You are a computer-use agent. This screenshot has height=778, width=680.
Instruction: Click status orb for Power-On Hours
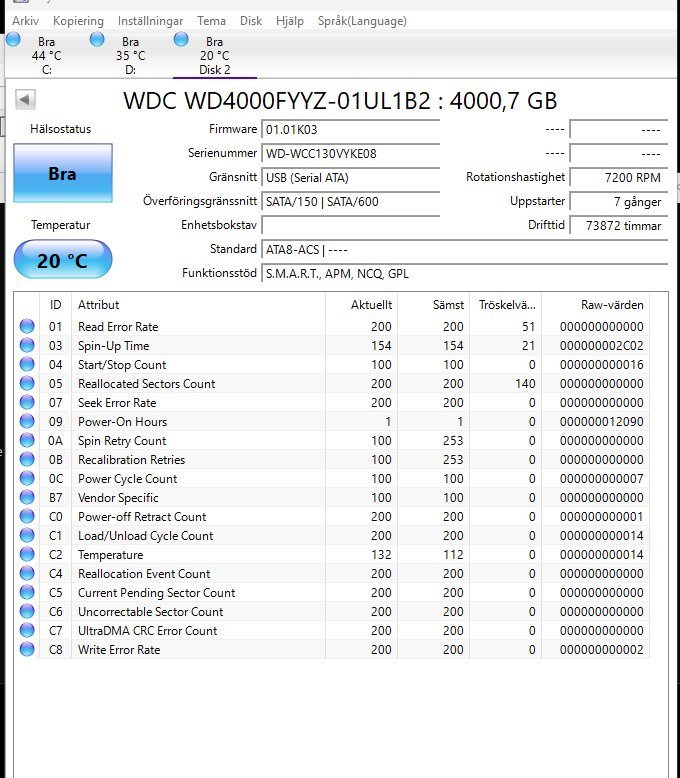[27, 421]
